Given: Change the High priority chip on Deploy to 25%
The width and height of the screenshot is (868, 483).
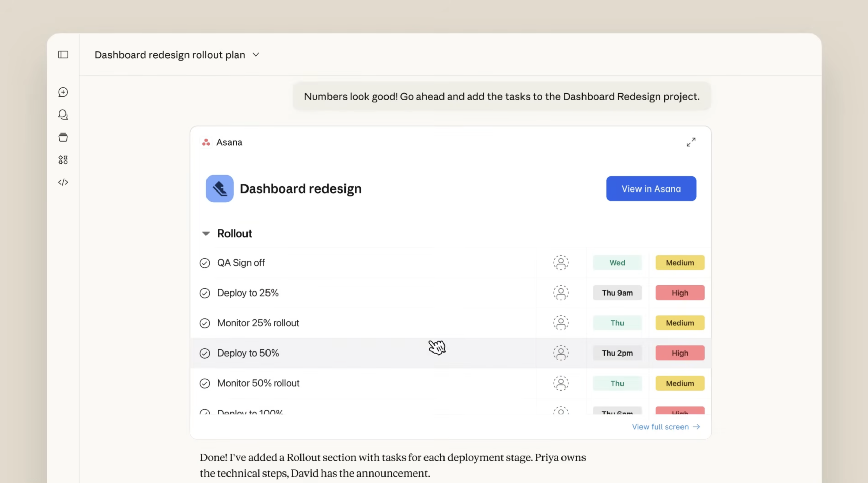Looking at the screenshot, I should click(680, 293).
